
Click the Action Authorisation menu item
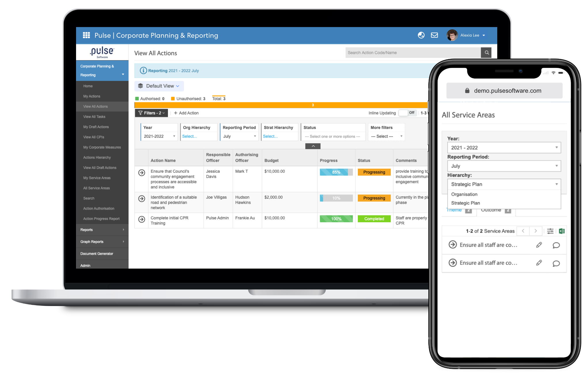pos(99,208)
